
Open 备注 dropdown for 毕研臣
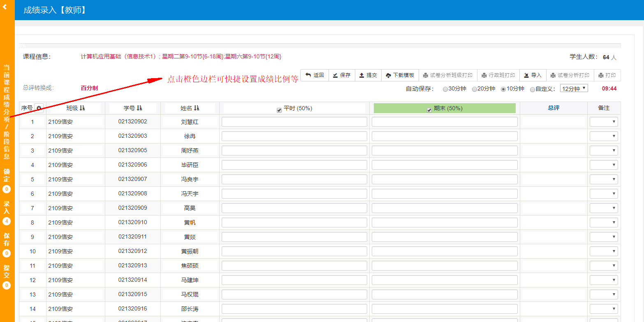(604, 165)
